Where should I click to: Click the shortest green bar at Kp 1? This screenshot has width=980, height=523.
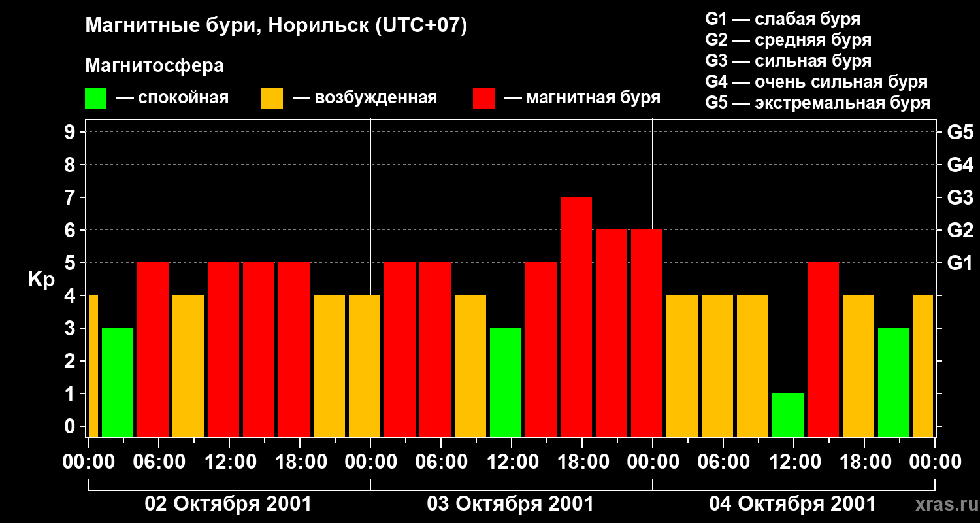[x=788, y=414]
